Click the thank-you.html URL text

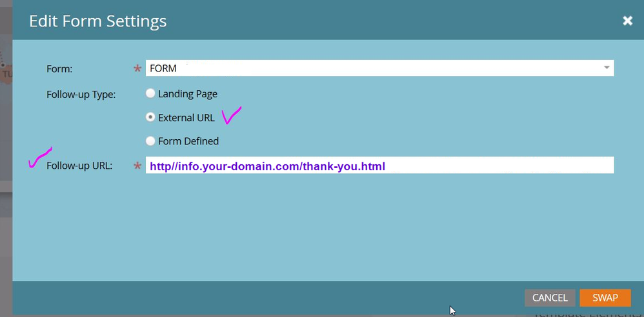point(267,166)
